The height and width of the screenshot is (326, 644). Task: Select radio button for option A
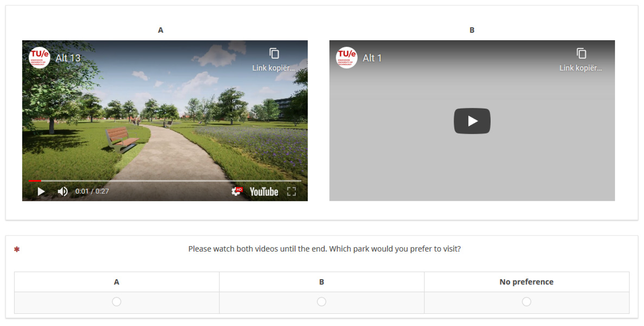(117, 302)
